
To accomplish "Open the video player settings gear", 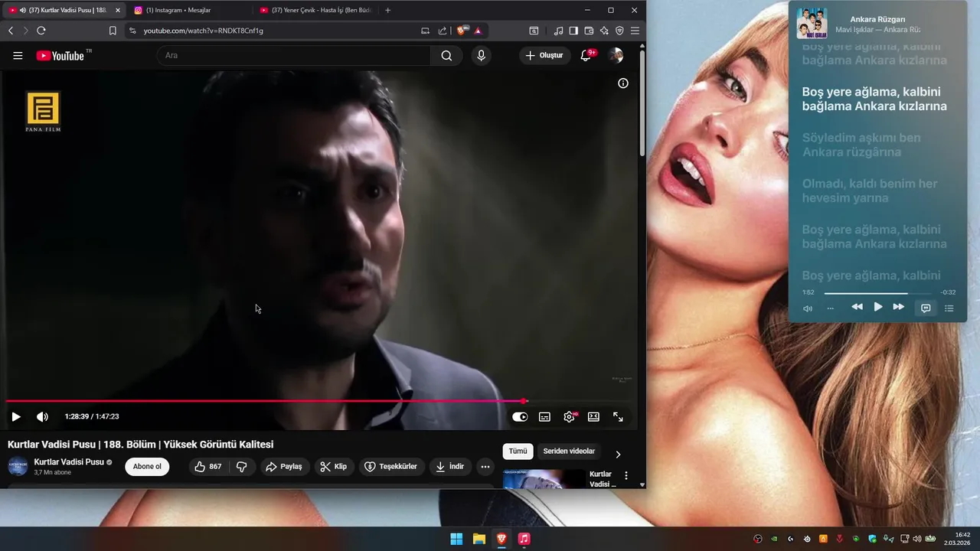I will [569, 417].
